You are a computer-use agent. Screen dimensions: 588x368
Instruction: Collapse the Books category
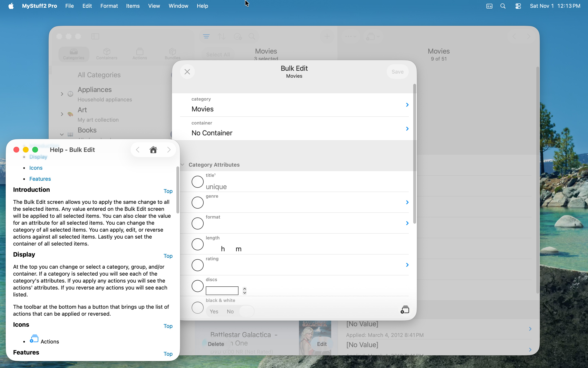62,134
